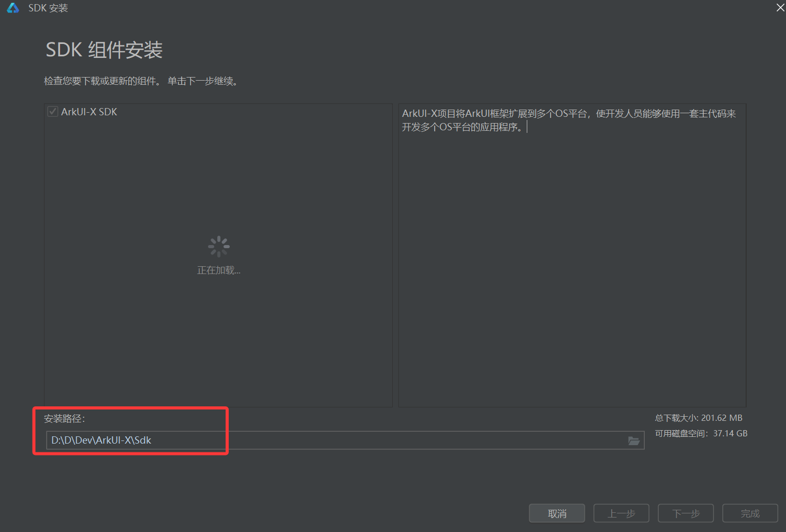Toggle the ArkUI-X SDK checkbox

(53, 112)
